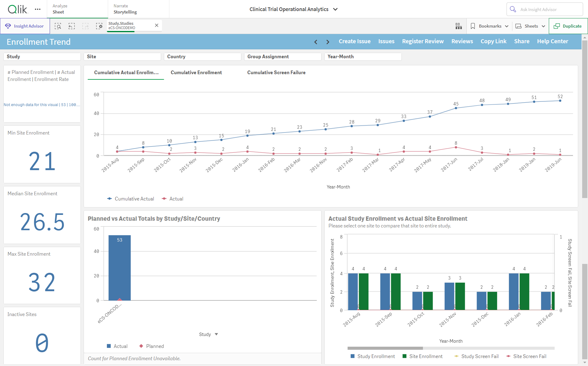Viewport: 588px width, 366px height.
Task: Step forward in selections
Action: tap(85, 26)
